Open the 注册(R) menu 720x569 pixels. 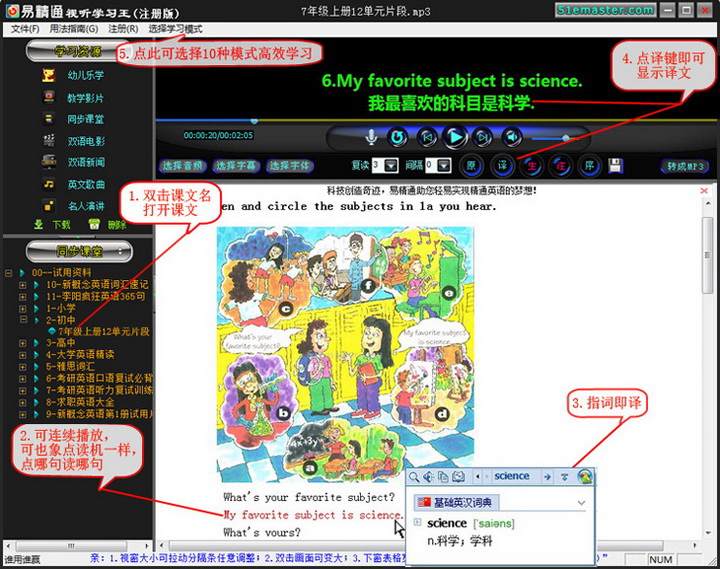coord(123,29)
